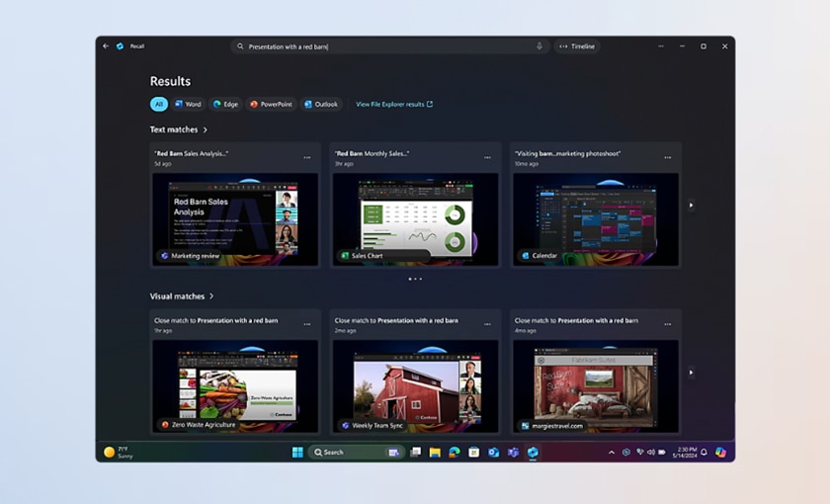
Task: Open options for Visiting barn marketing photoshoot card
Action: click(668, 158)
